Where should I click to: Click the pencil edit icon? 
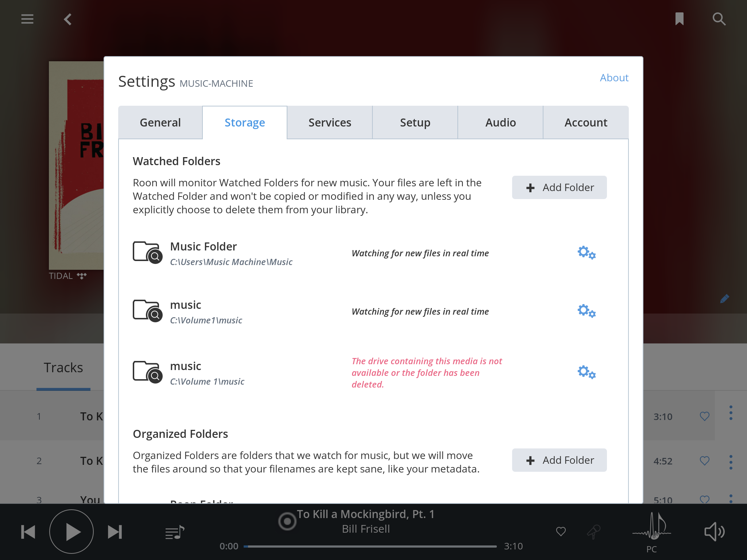pyautogui.click(x=725, y=299)
